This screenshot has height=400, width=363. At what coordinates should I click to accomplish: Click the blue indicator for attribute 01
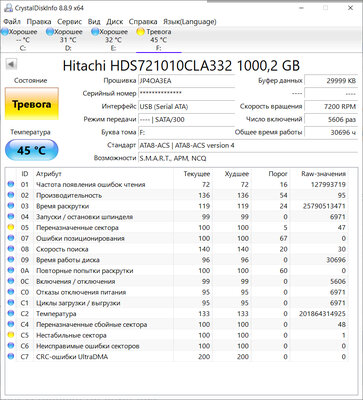coord(11,184)
